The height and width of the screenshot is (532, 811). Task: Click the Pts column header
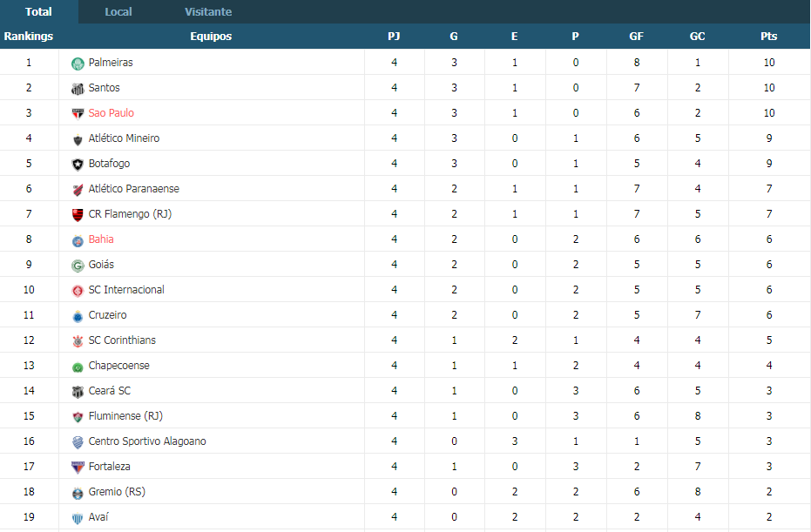click(769, 37)
